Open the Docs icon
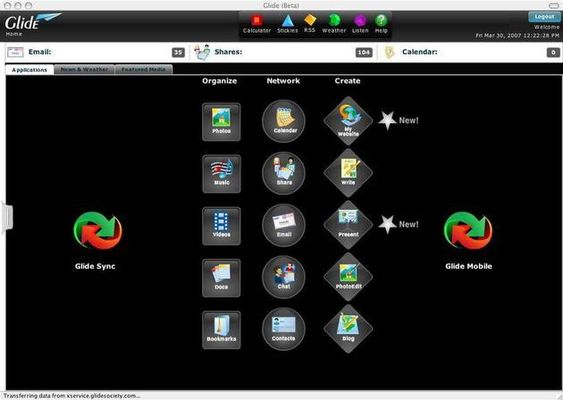Image resolution: width=563 pixels, height=400 pixels. coord(221,278)
